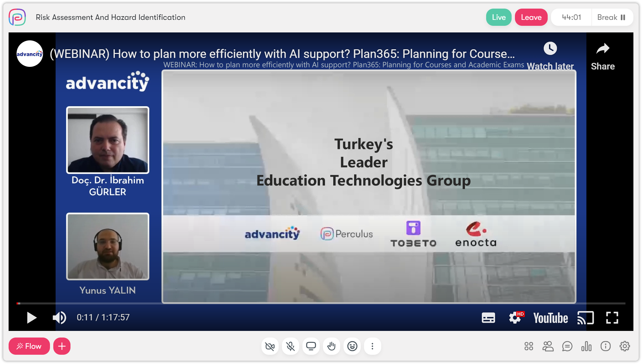Click the video progress bar
Screen dimensions: 642x364
tap(321, 303)
